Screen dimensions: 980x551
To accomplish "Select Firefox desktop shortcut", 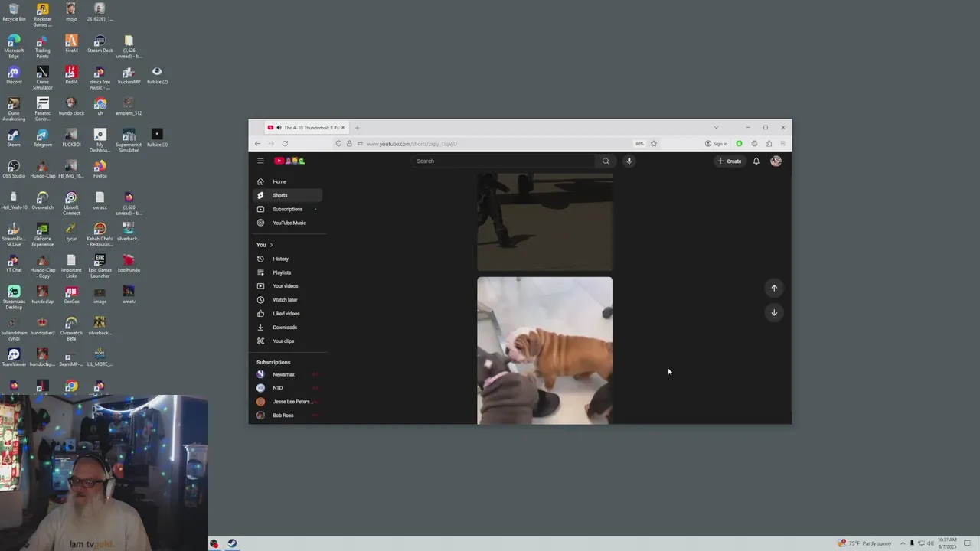I will pos(100,169).
